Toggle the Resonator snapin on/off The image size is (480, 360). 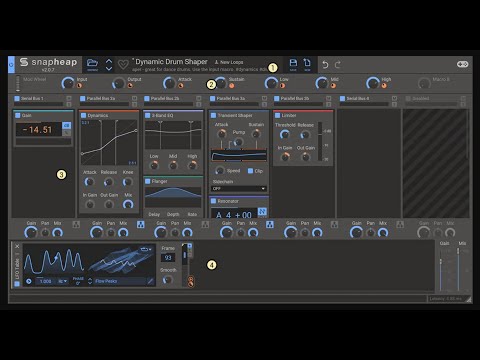point(214,201)
